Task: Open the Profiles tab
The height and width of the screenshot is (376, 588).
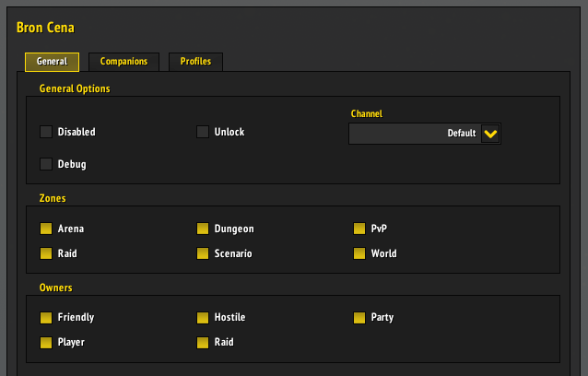Action: (195, 62)
